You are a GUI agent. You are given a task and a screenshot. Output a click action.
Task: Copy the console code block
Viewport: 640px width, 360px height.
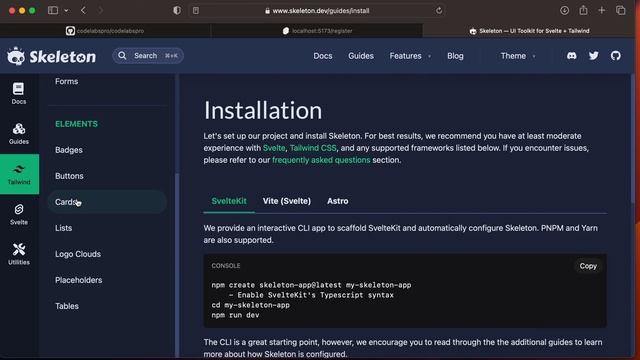[x=588, y=266]
